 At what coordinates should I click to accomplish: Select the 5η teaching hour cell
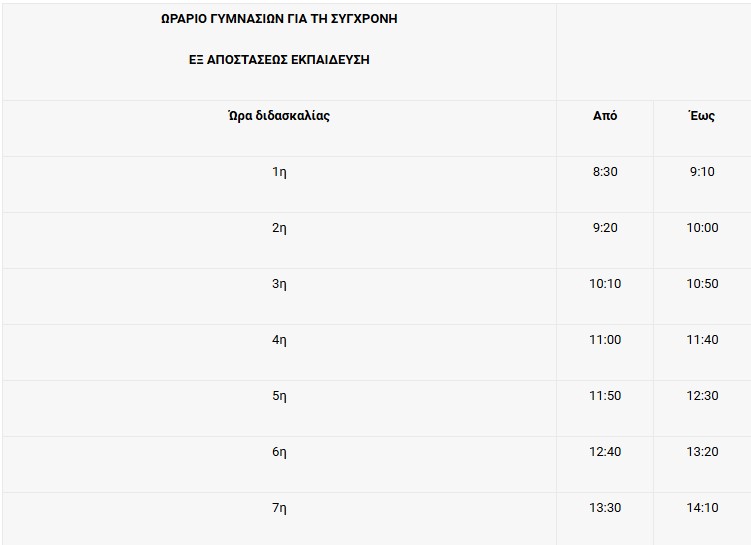pos(279,396)
